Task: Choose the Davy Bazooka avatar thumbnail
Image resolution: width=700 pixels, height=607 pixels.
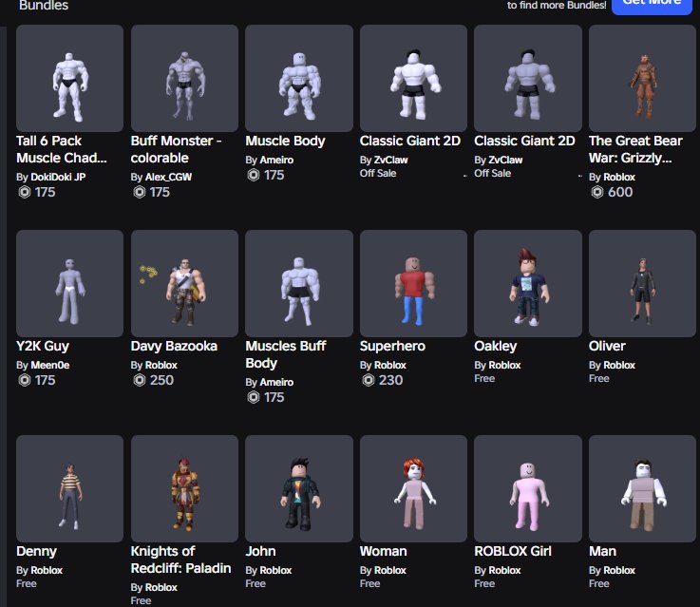Action: tap(184, 283)
